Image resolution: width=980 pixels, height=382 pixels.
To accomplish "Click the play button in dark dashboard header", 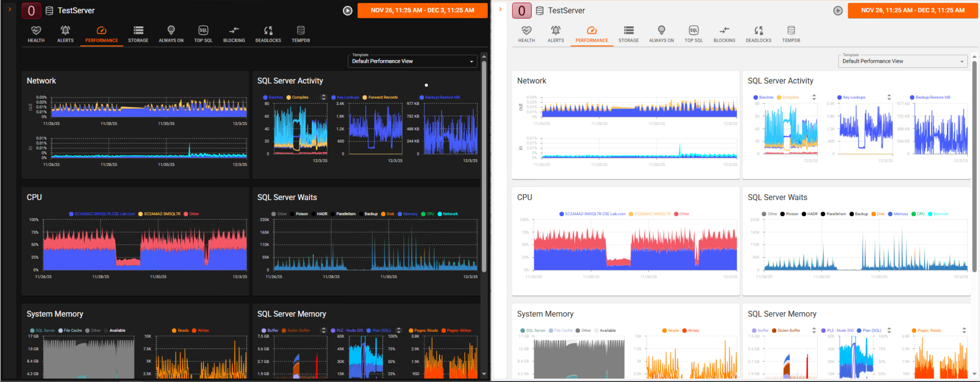I will (347, 11).
